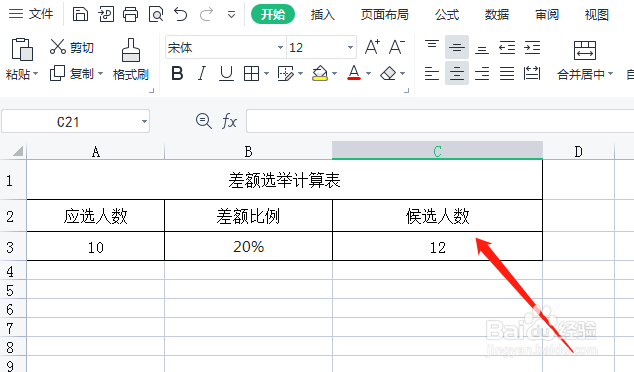Click the Print icon
The width and height of the screenshot is (634, 372).
(131, 14)
